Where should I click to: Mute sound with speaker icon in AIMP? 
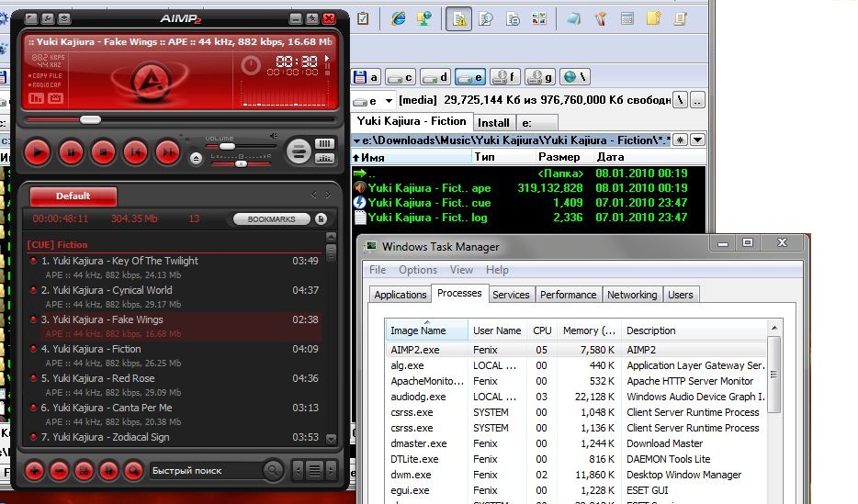pos(273,137)
